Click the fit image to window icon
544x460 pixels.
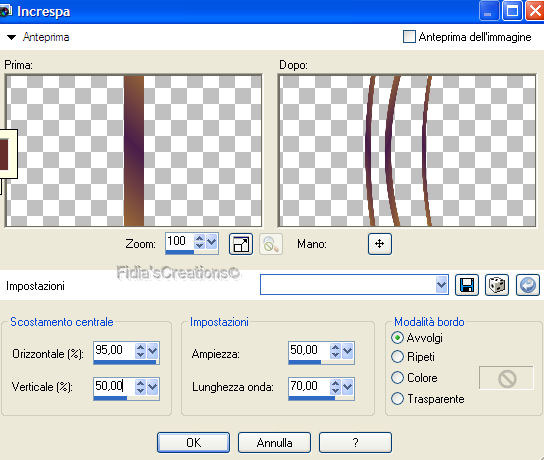pos(241,244)
